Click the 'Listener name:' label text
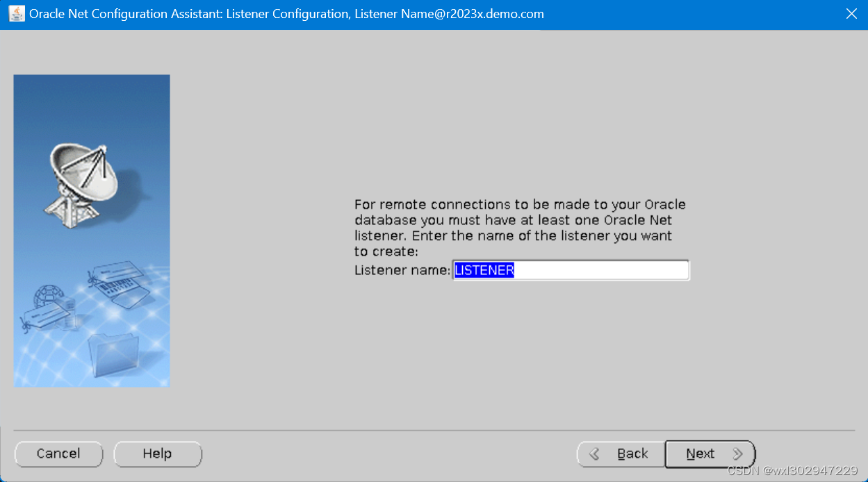 [x=402, y=270]
